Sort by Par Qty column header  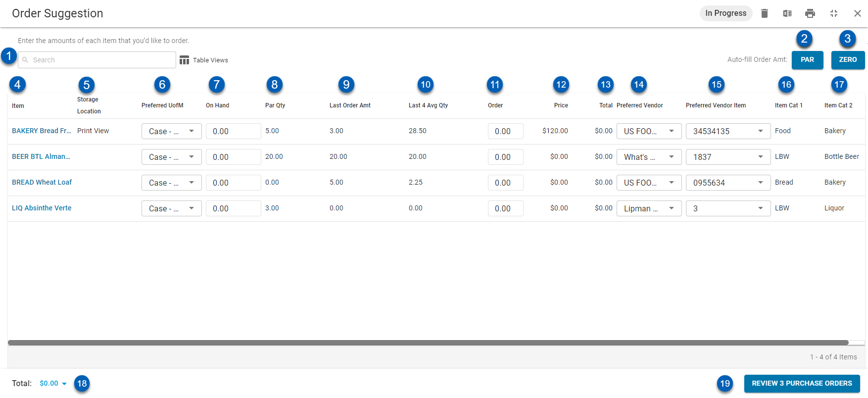(x=275, y=105)
